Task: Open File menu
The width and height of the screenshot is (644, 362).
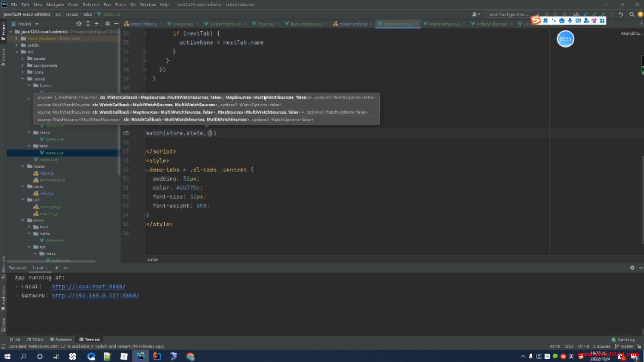Action: [x=14, y=5]
